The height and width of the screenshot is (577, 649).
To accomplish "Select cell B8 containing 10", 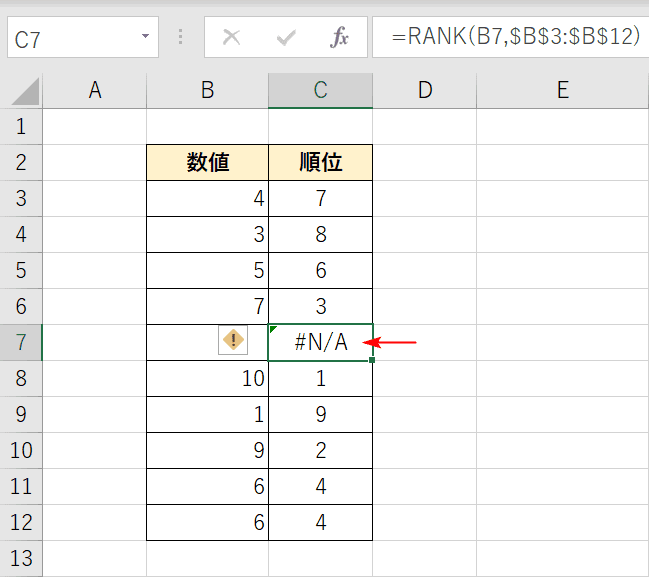I will [x=207, y=378].
